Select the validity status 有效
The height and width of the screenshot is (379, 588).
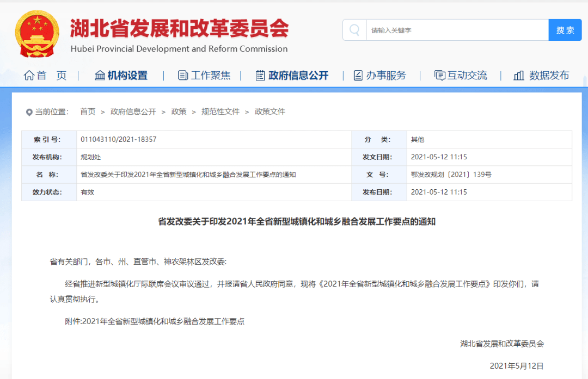tap(87, 192)
